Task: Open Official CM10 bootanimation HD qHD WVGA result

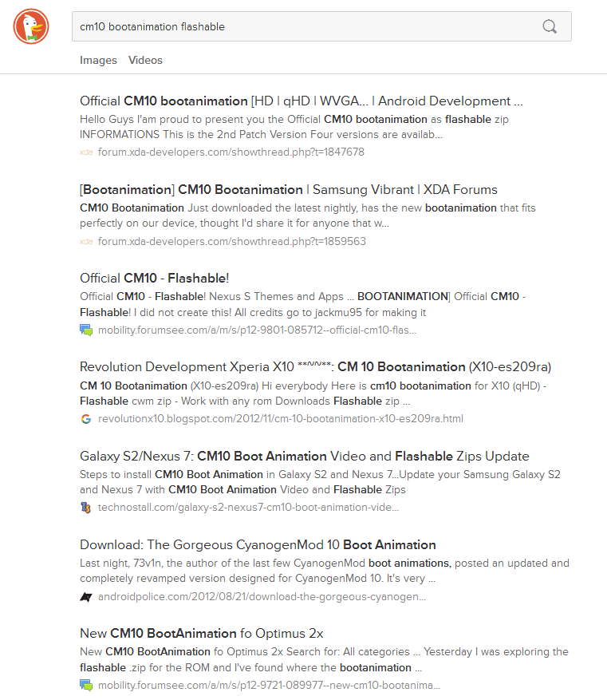Action: coord(301,101)
